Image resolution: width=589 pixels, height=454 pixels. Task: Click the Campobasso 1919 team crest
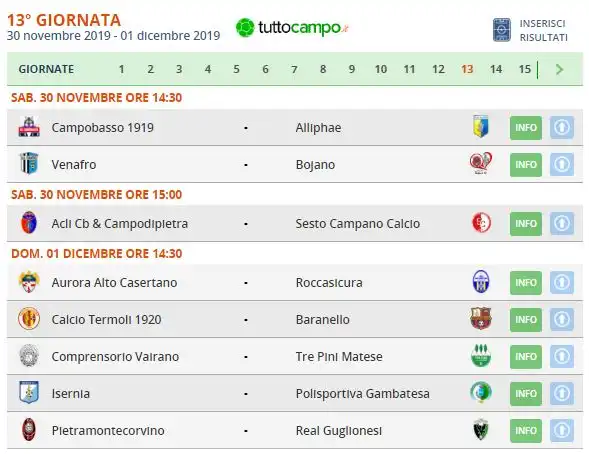coord(29,127)
